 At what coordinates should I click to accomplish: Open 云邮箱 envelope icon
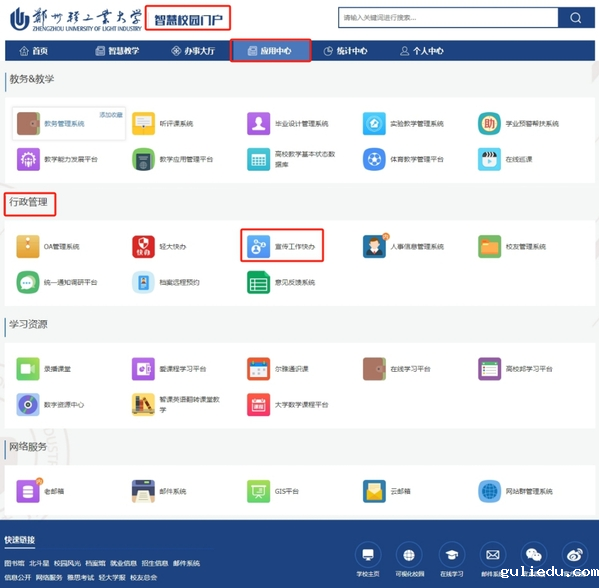(x=374, y=491)
